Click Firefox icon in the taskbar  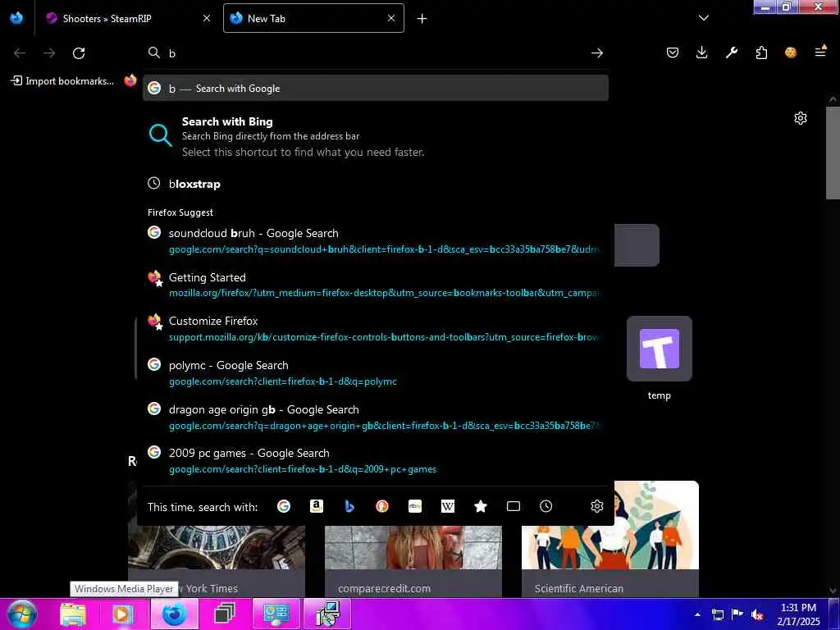pyautogui.click(x=174, y=614)
